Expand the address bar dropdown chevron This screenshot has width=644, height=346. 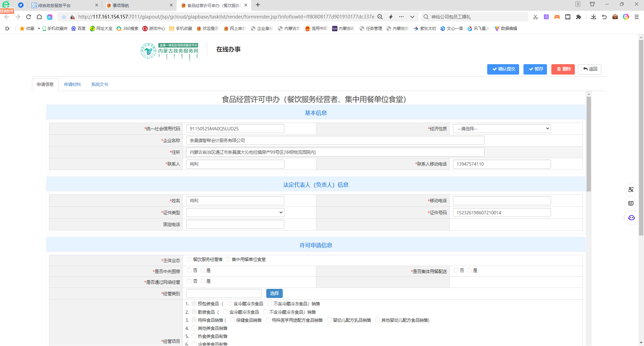point(412,17)
